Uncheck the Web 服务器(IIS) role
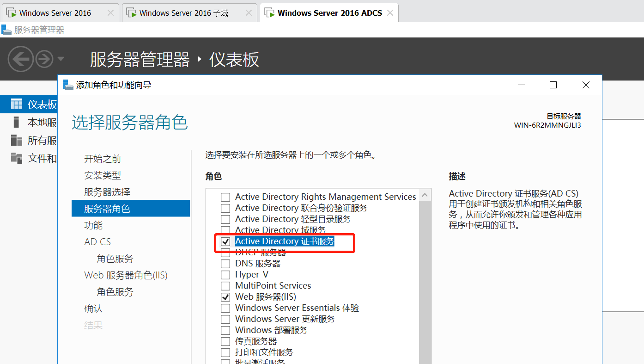This screenshot has width=644, height=364. point(225,297)
